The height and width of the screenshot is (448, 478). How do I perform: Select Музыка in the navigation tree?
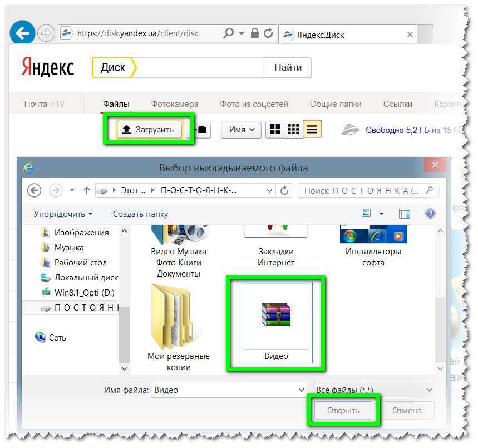[62, 248]
